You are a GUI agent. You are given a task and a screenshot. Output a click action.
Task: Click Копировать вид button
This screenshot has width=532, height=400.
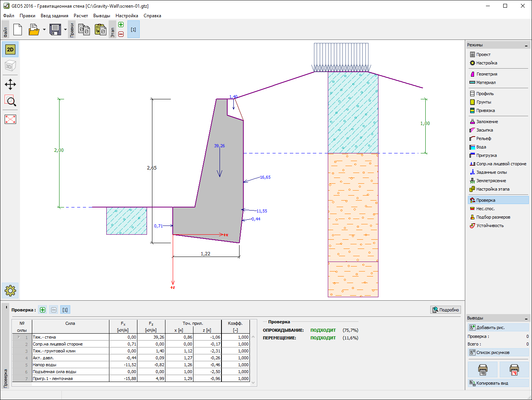pos(498,383)
